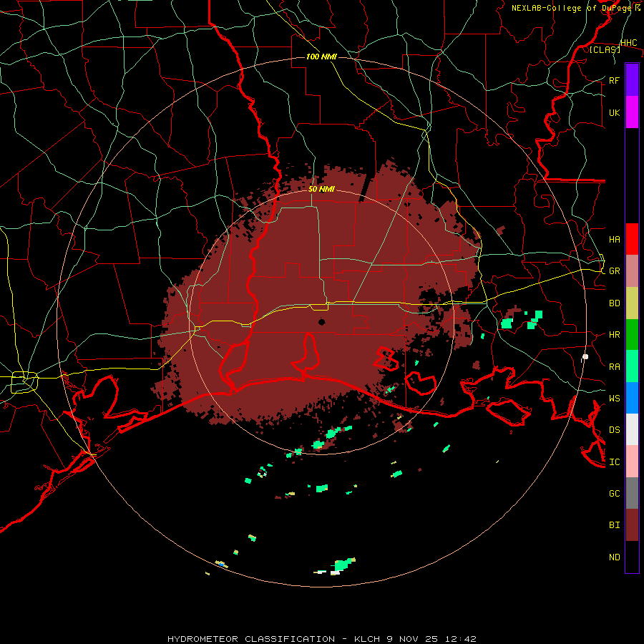Click the RA light green legend swatch
The width and height of the screenshot is (644, 644).
click(632, 366)
